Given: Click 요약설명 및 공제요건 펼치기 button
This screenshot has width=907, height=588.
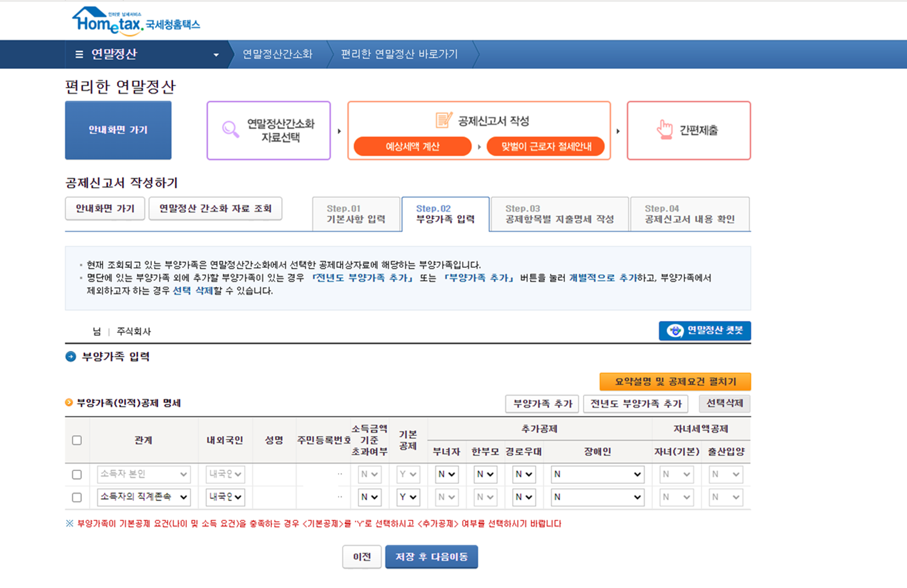Looking at the screenshot, I should coord(675,382).
